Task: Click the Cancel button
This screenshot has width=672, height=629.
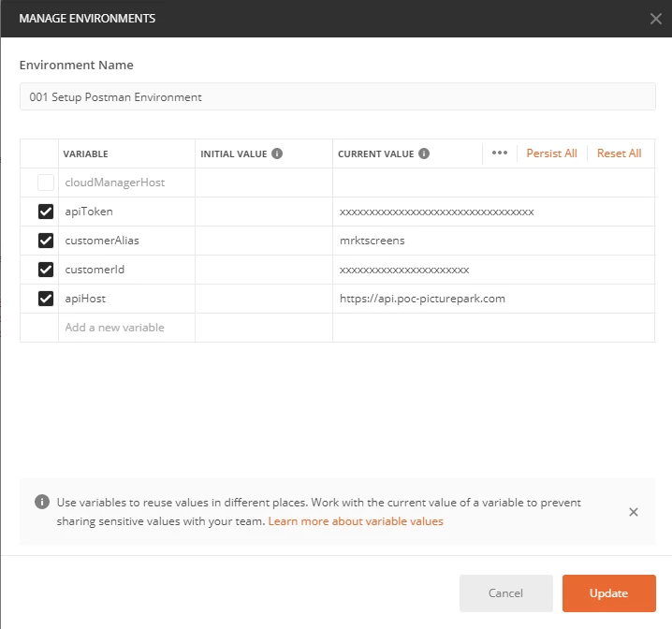Action: [x=506, y=593]
